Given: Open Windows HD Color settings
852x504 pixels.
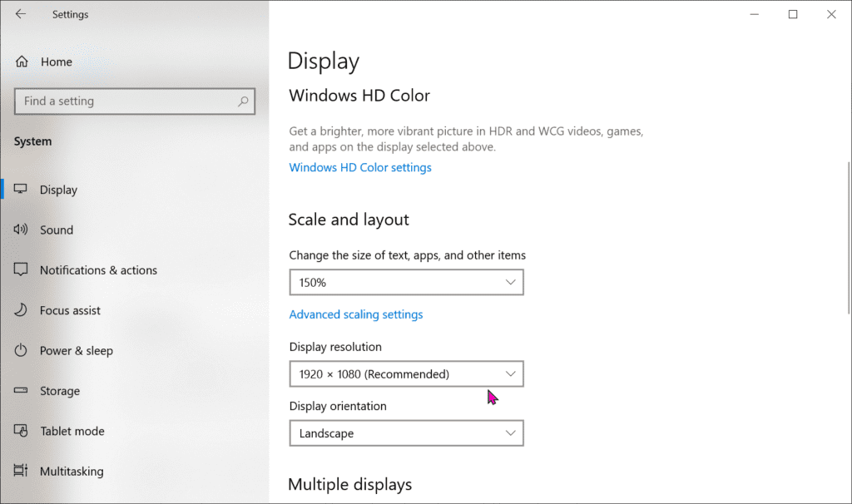Looking at the screenshot, I should [359, 167].
